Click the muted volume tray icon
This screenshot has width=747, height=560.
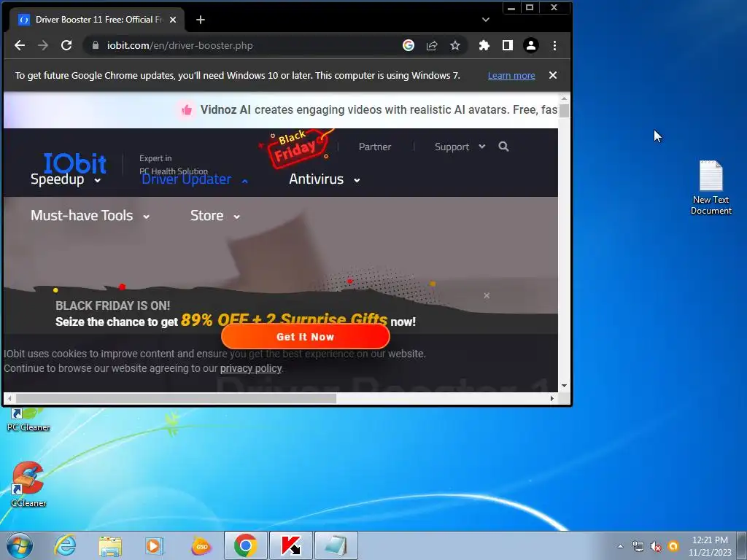(656, 546)
